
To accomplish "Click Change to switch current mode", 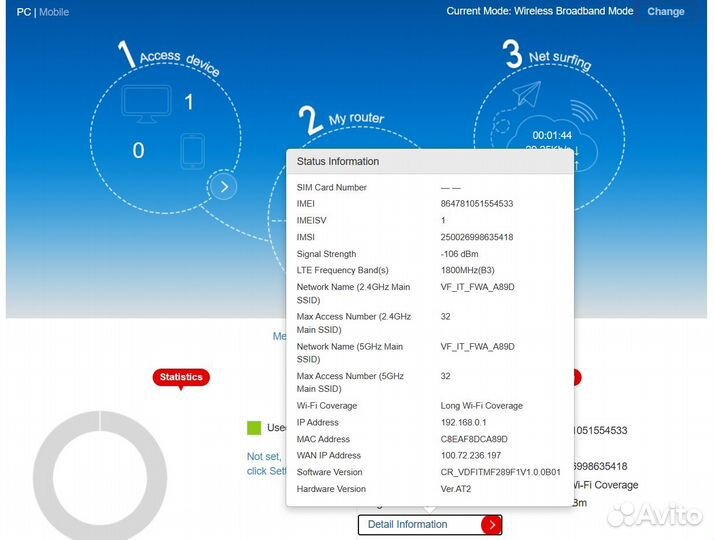I will click(666, 12).
